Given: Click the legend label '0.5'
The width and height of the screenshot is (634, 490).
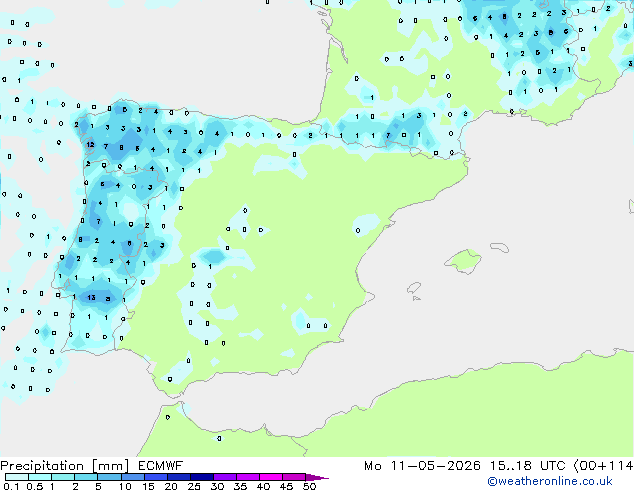Looking at the screenshot, I should pos(35,486).
